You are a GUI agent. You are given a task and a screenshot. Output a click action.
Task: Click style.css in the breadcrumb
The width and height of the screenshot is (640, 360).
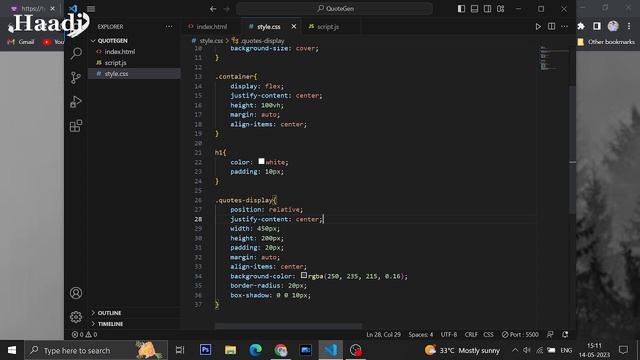pyautogui.click(x=211, y=41)
